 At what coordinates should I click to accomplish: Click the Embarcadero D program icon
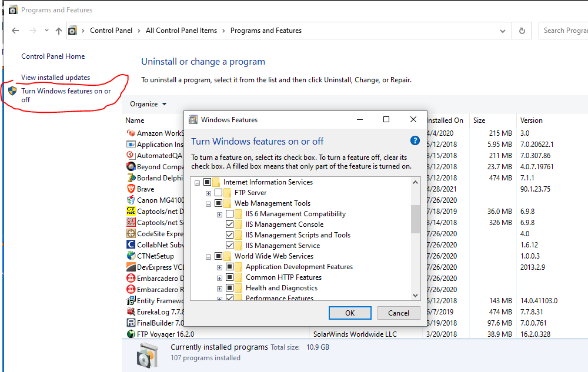(131, 278)
